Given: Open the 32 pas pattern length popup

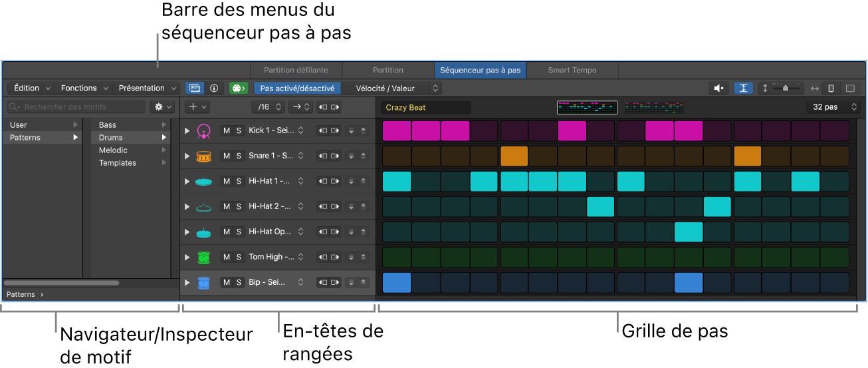Looking at the screenshot, I should pos(833,106).
